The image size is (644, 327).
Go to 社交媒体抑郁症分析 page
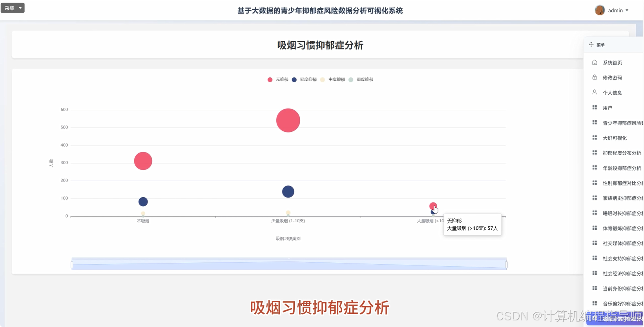pos(623,243)
